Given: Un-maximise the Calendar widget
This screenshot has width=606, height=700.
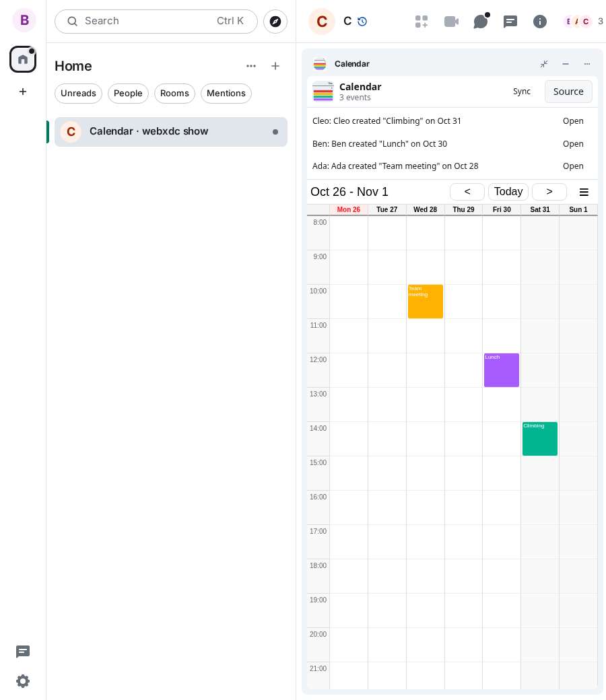Looking at the screenshot, I should point(544,64).
